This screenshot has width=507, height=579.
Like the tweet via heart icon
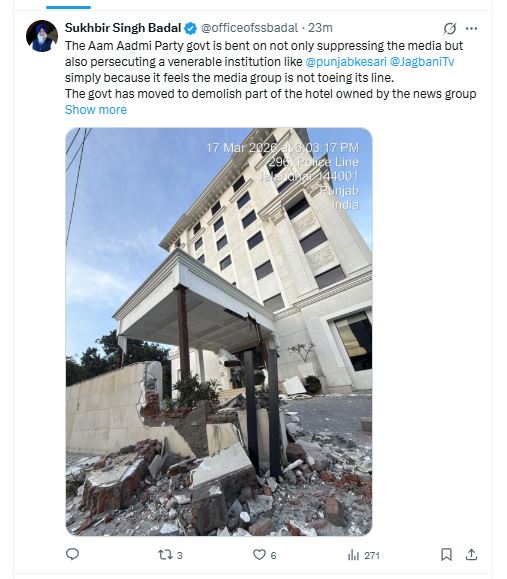[259, 555]
